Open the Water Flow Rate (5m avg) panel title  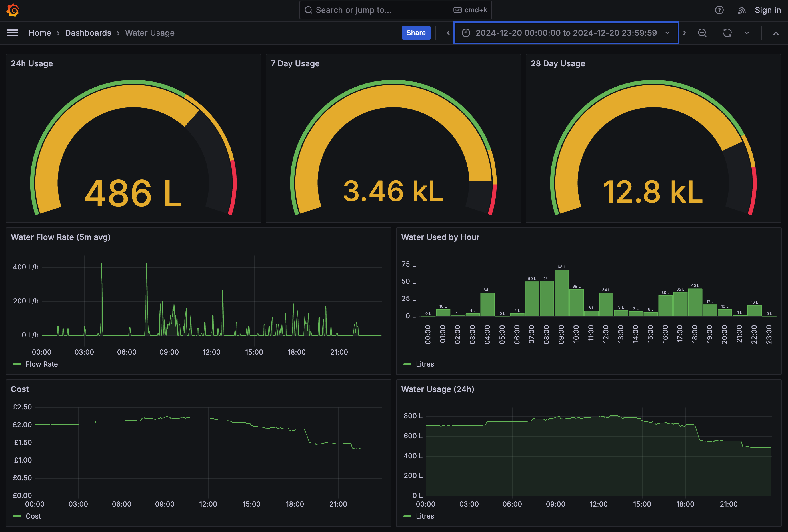[61, 237]
